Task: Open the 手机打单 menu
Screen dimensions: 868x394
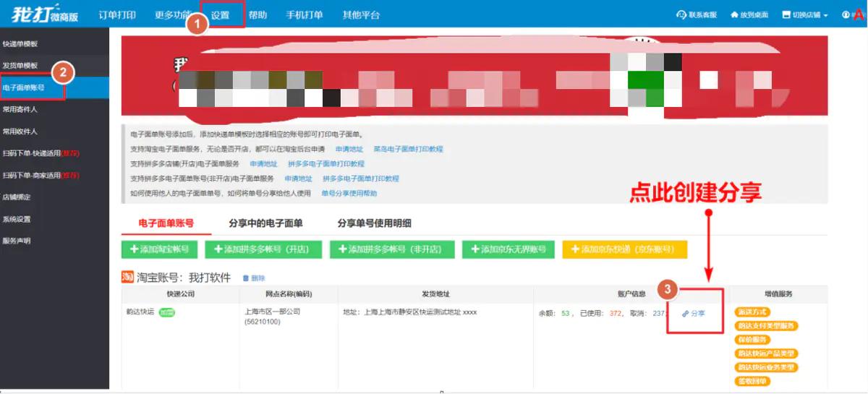Action: [305, 15]
